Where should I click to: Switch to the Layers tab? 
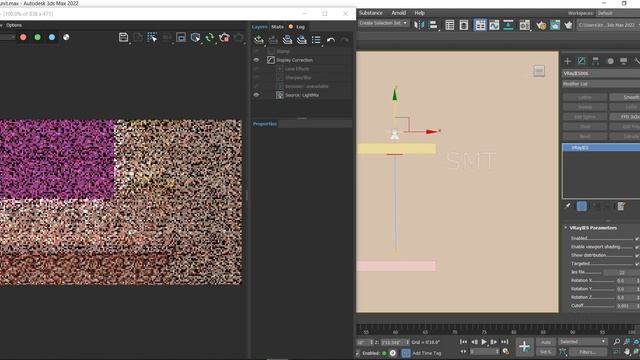[x=260, y=27]
